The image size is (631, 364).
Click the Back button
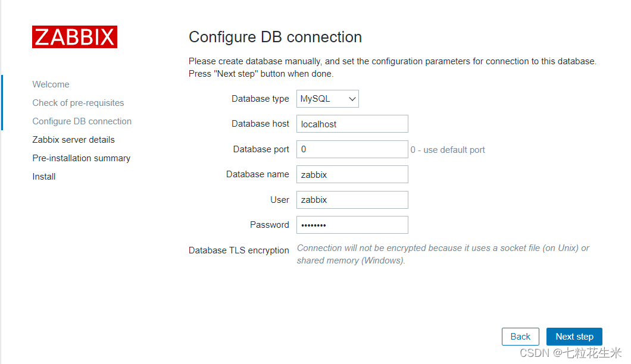click(x=520, y=336)
